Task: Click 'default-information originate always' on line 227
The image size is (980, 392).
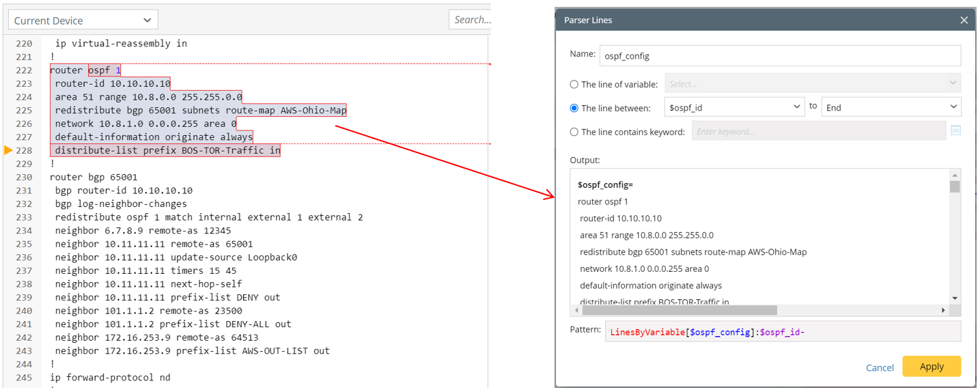Action: (x=154, y=137)
